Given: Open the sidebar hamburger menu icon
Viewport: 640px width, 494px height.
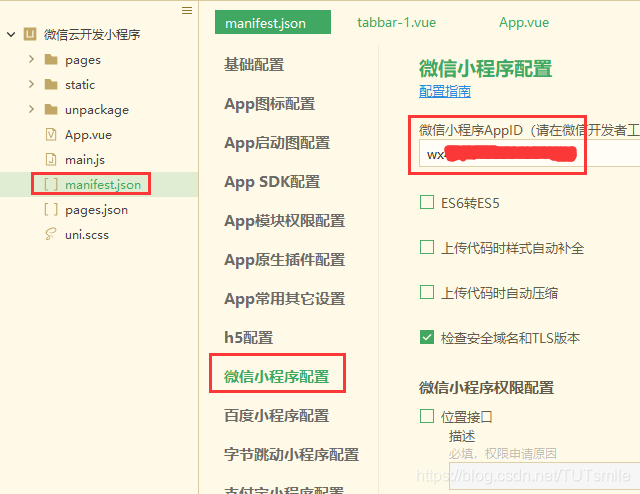Looking at the screenshot, I should tap(187, 11).
